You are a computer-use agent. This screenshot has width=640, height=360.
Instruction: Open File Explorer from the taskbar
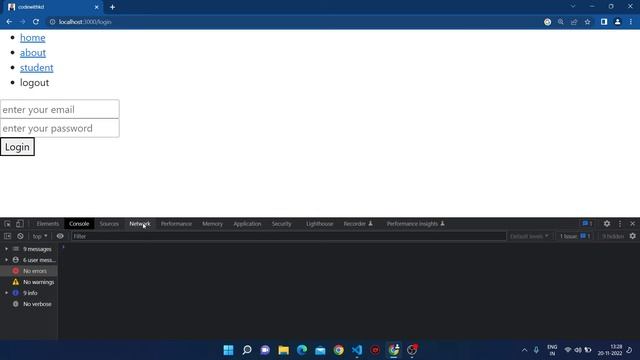pyautogui.click(x=283, y=350)
